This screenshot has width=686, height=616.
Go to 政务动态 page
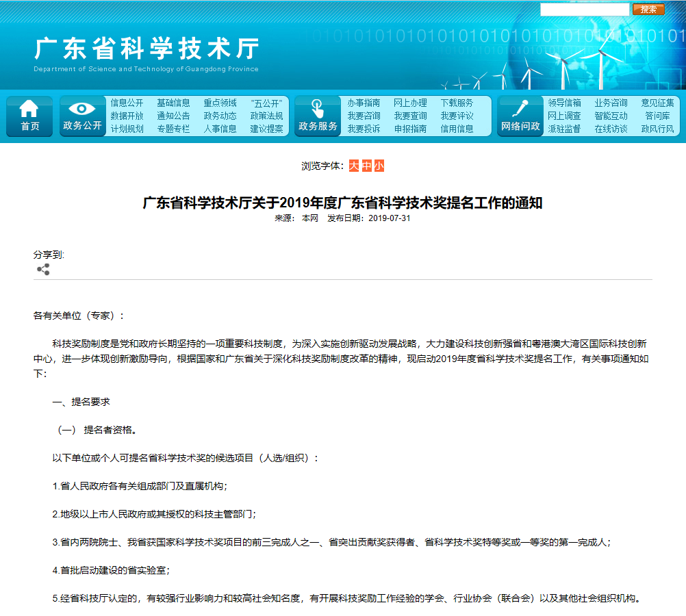coord(220,116)
